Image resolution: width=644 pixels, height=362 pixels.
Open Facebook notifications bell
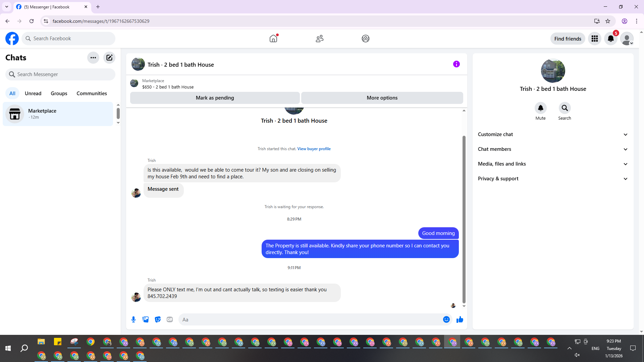(610, 39)
